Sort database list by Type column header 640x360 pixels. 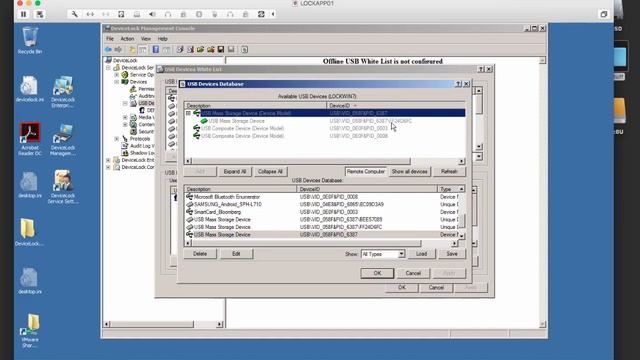448,189
